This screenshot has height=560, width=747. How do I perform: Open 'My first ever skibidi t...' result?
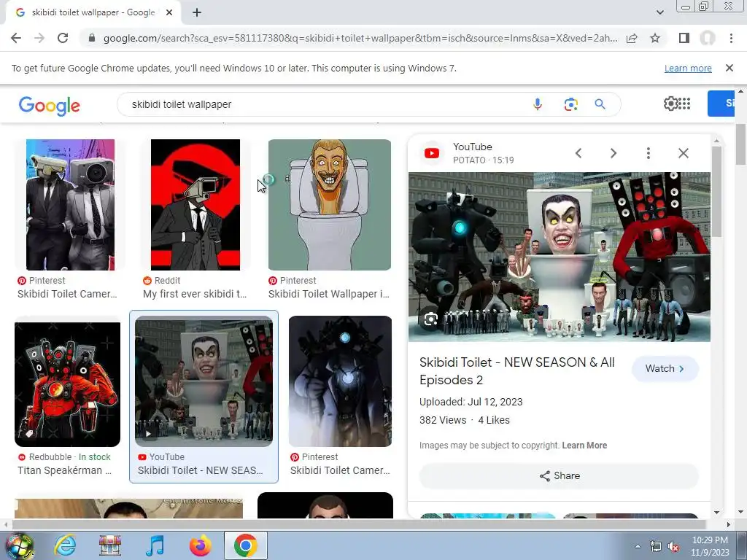194,295
